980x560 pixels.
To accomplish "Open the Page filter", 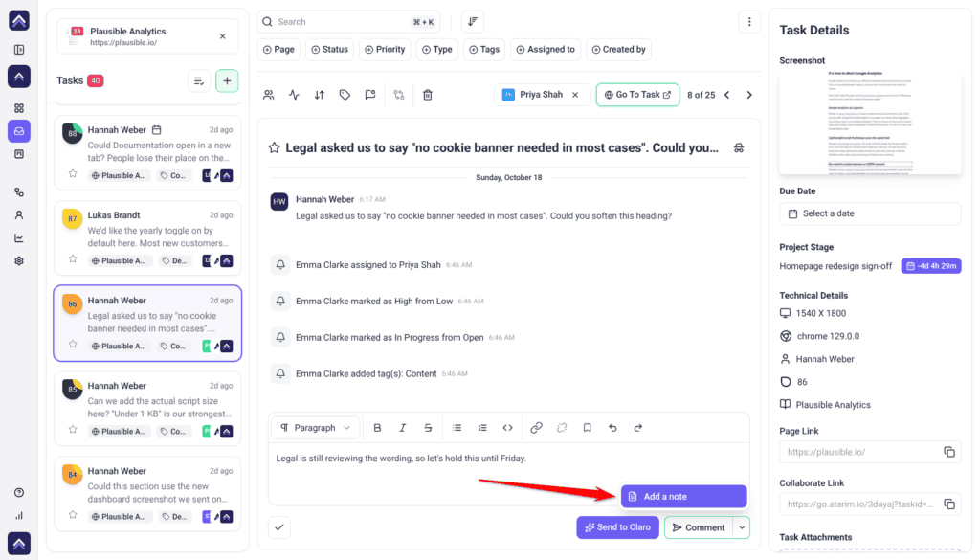I will pos(278,50).
